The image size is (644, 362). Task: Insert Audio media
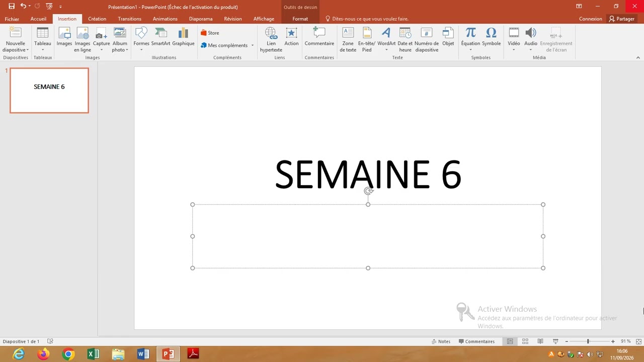tap(531, 39)
